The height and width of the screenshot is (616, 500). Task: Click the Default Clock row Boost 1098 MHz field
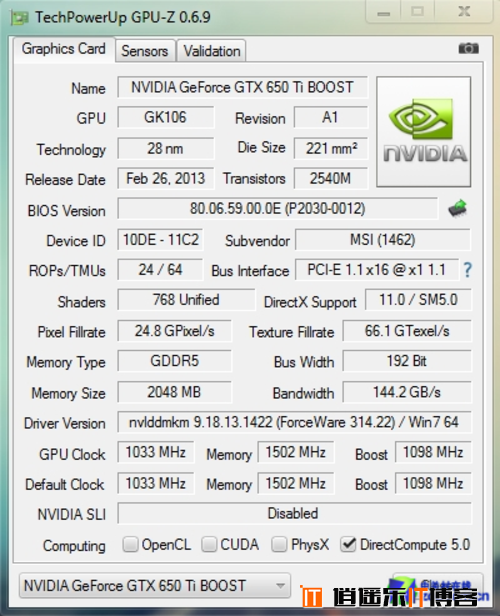(x=433, y=483)
